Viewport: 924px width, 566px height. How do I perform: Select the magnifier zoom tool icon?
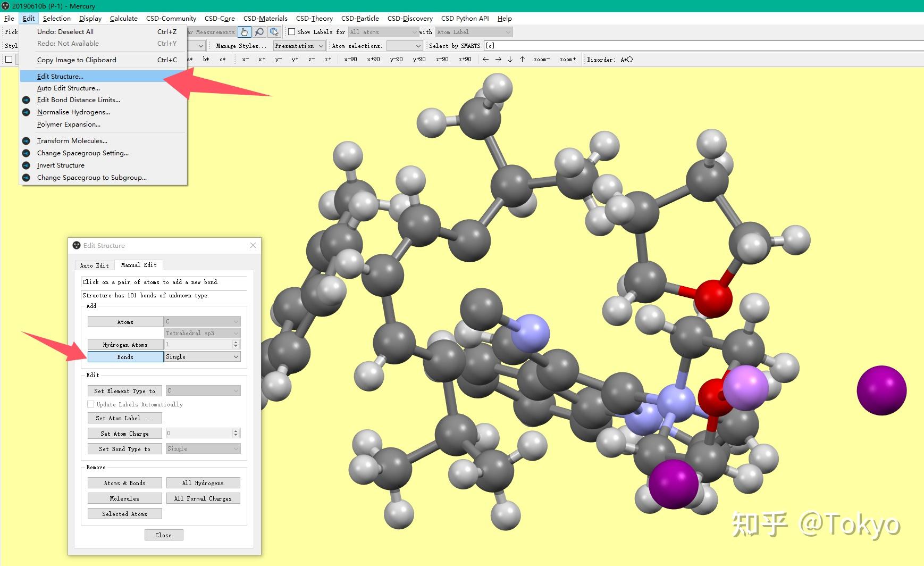[x=259, y=32]
